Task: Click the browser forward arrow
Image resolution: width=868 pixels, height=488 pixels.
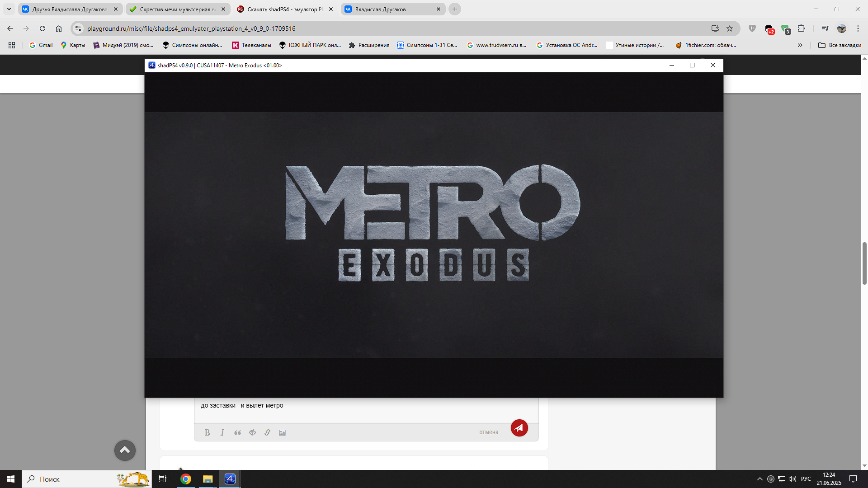Action: pos(26,28)
